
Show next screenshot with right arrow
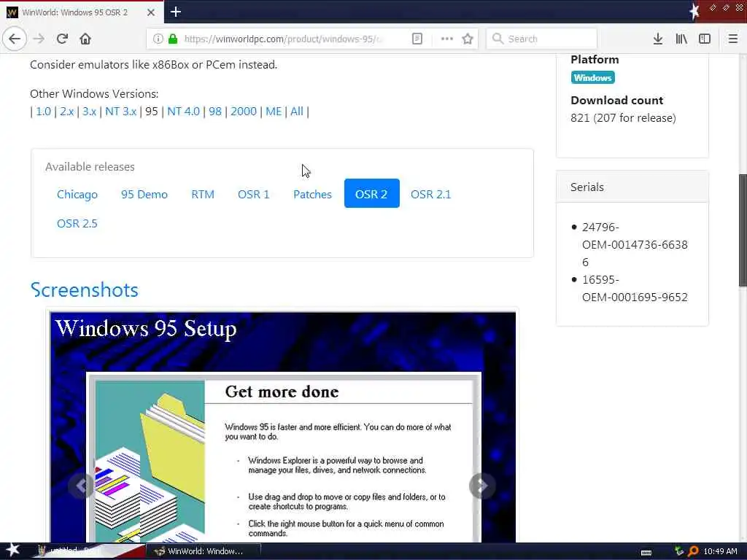pyautogui.click(x=481, y=485)
